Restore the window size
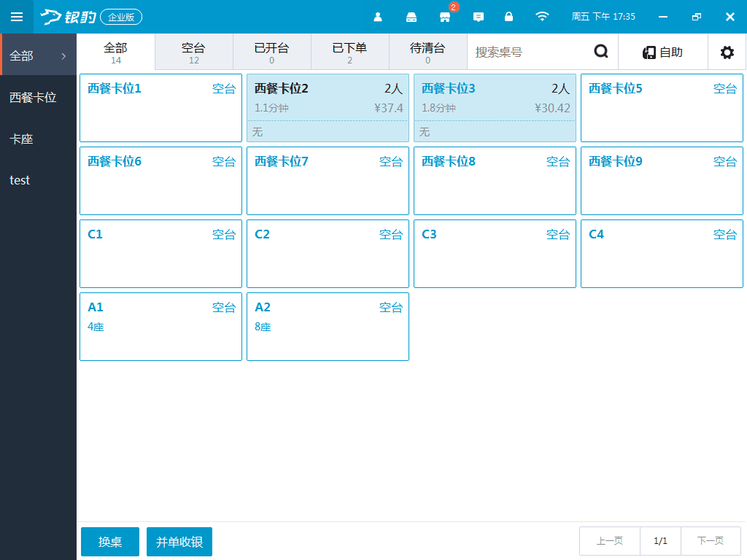Viewport: 747px width, 560px height. click(x=697, y=17)
